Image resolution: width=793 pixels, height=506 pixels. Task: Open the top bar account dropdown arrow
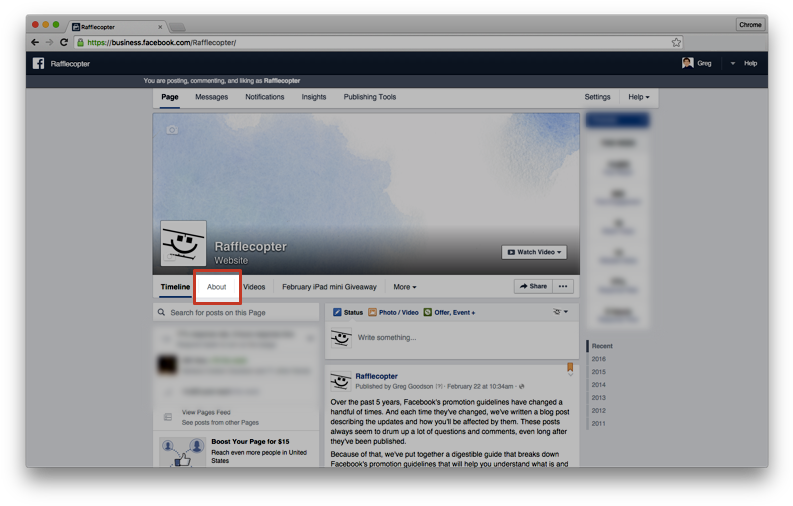click(732, 63)
